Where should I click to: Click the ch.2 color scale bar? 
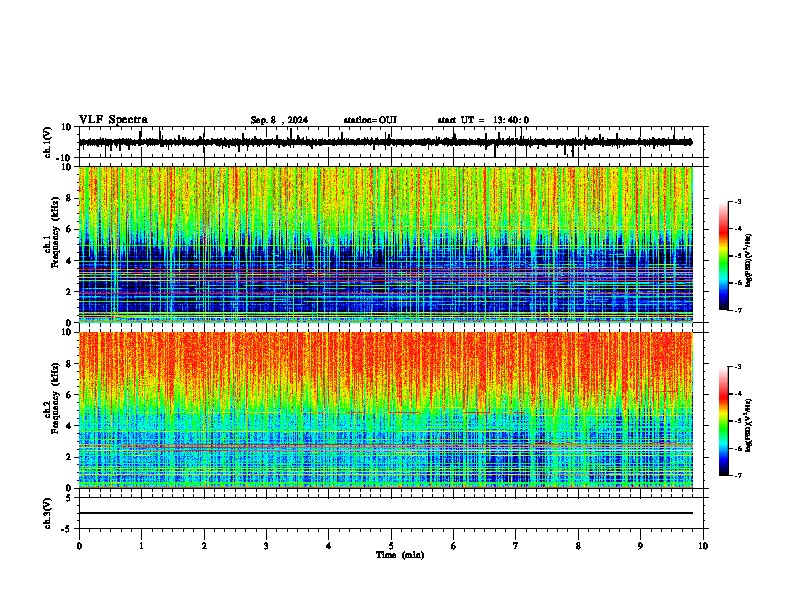[x=723, y=421]
